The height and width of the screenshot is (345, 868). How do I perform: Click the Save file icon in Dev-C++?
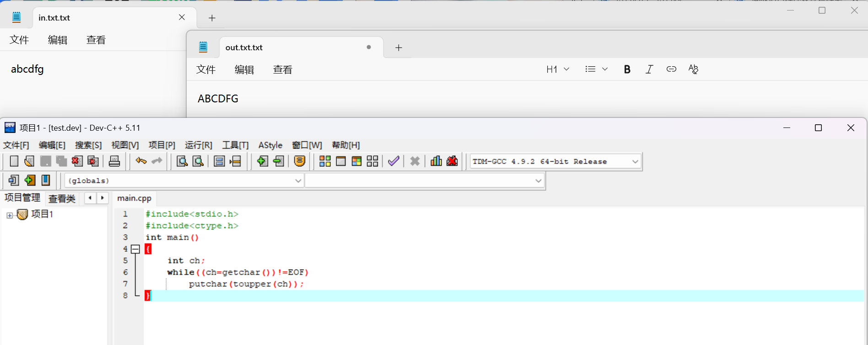(46, 161)
